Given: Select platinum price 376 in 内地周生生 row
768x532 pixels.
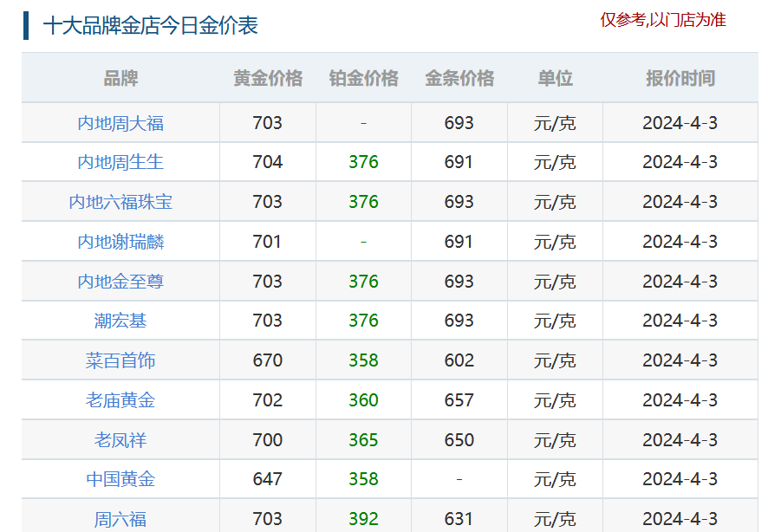Looking at the screenshot, I should (x=363, y=162).
